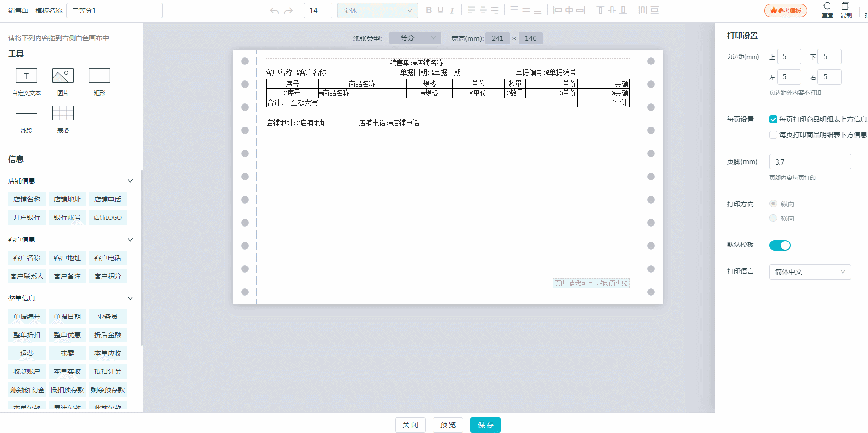
Task: Uncheck 每页打印商品明细表上方信息 checkbox
Action: coord(773,119)
